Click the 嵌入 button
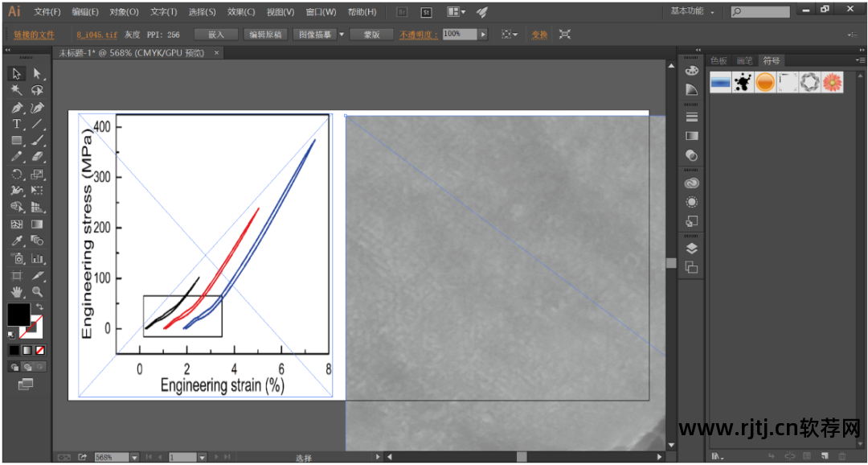Screen dimensions: 868x465 tap(216, 35)
